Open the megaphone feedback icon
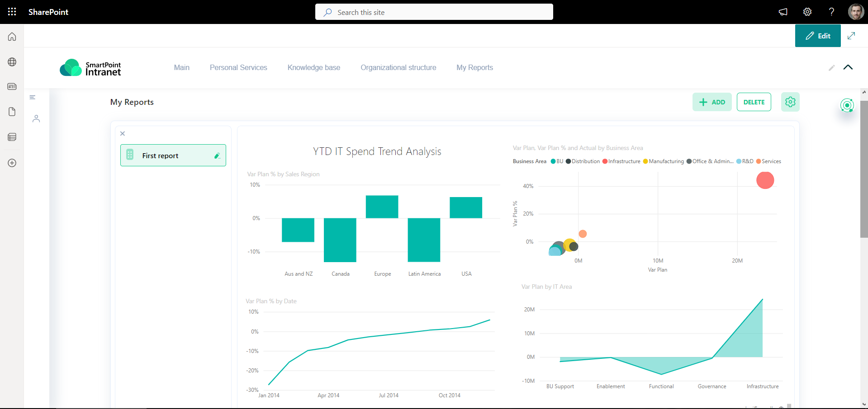This screenshot has width=868, height=409. [783, 12]
